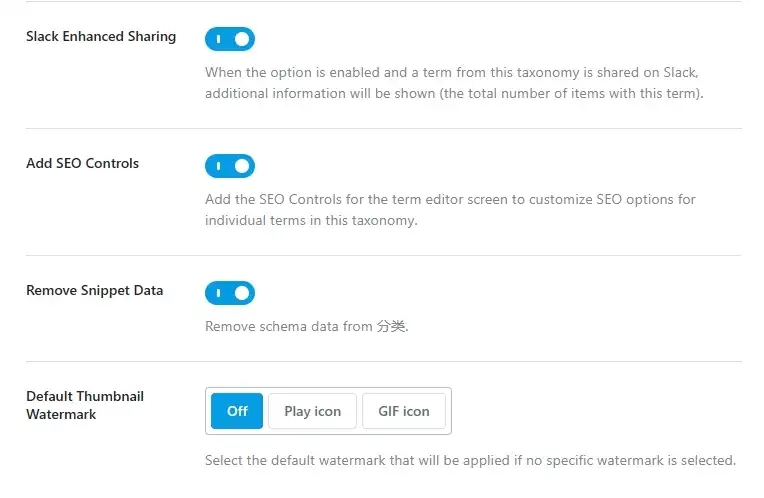Click the Remove Snippet Data label
Image resolution: width=764 pixels, height=498 pixels.
coord(95,290)
